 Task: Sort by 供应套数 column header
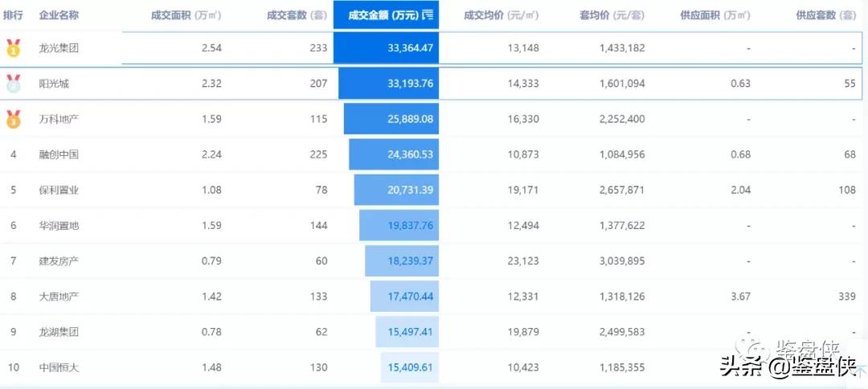click(826, 15)
